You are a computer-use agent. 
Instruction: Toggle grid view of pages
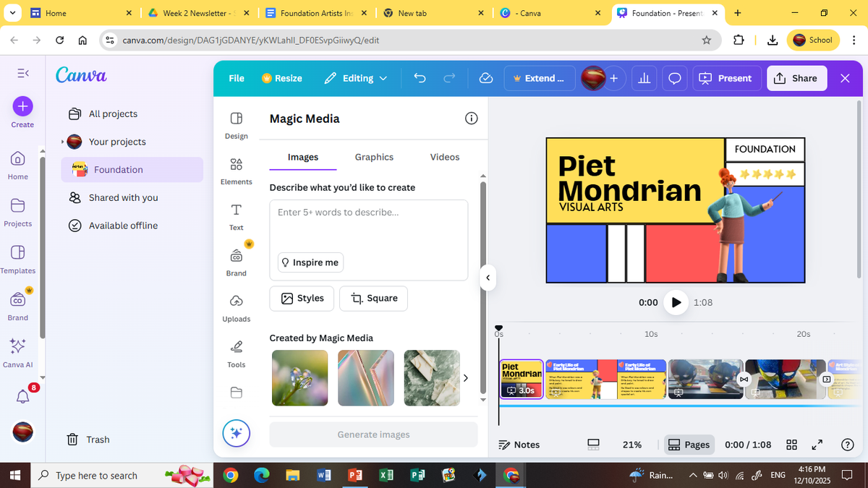(791, 445)
